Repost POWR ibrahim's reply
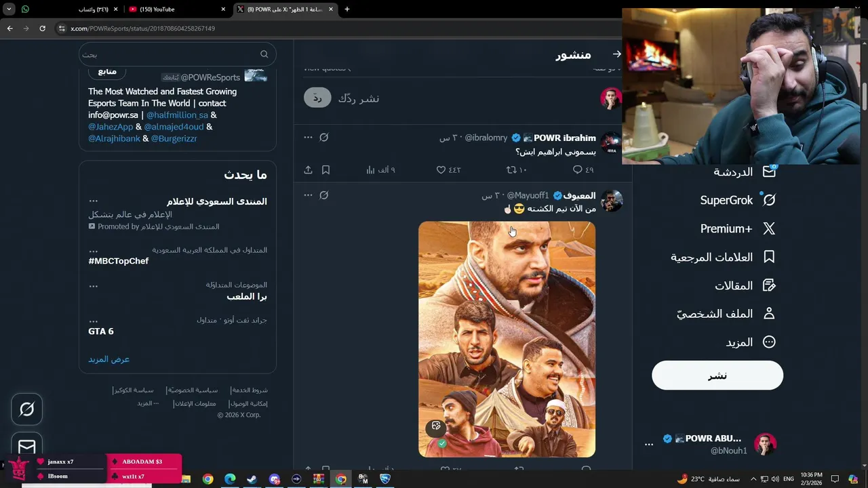 (x=517, y=169)
